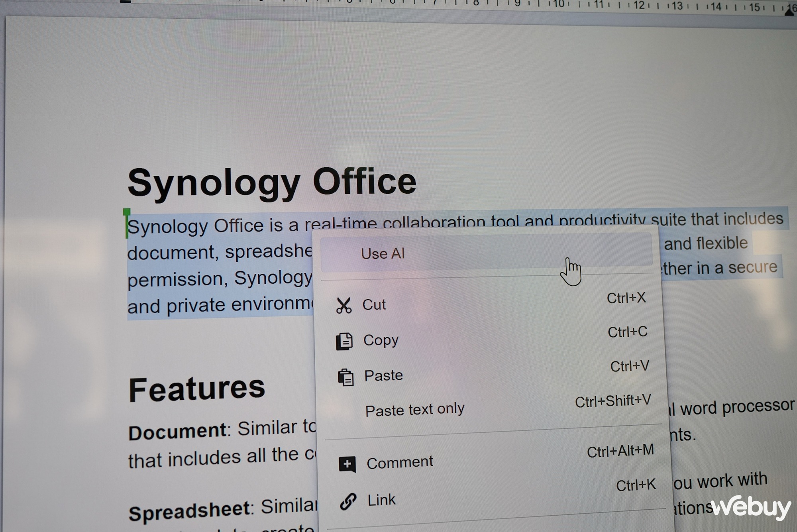Click the bold word Document
The width and height of the screenshot is (797, 532).
coord(177,432)
